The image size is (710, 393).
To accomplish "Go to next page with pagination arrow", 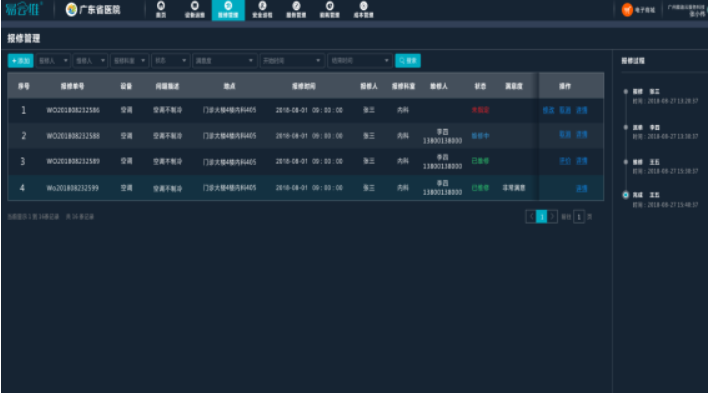I will [552, 217].
